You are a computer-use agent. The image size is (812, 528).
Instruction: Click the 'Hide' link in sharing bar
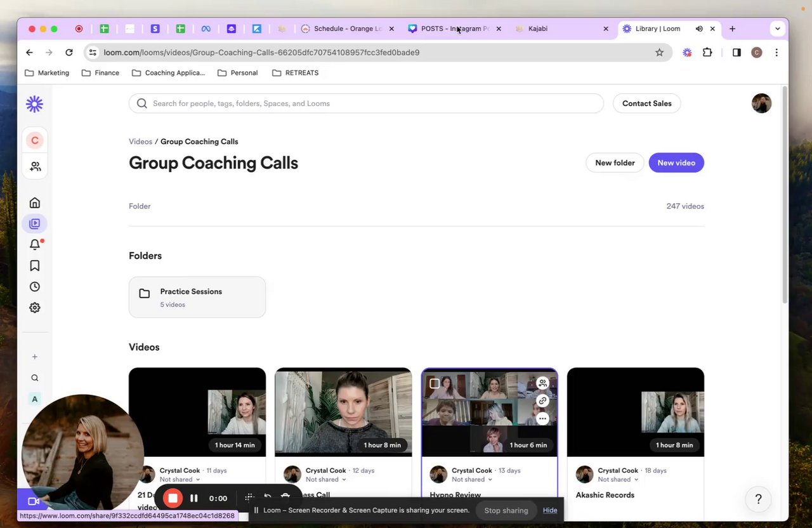tap(550, 510)
